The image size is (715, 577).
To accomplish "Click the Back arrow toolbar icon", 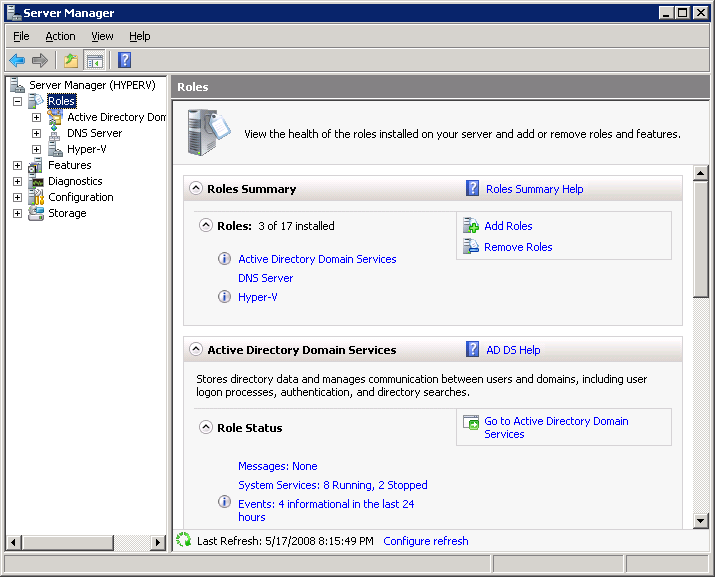I will (x=17, y=60).
